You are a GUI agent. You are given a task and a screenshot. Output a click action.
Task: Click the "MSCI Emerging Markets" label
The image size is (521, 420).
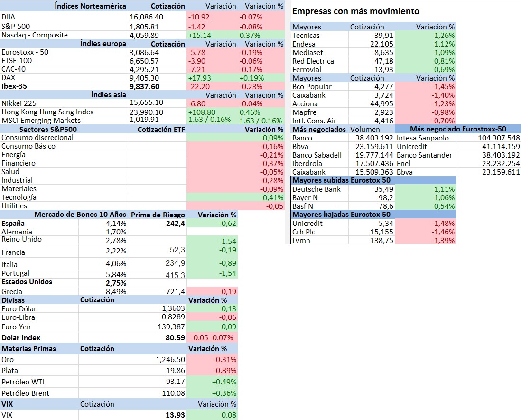41,120
